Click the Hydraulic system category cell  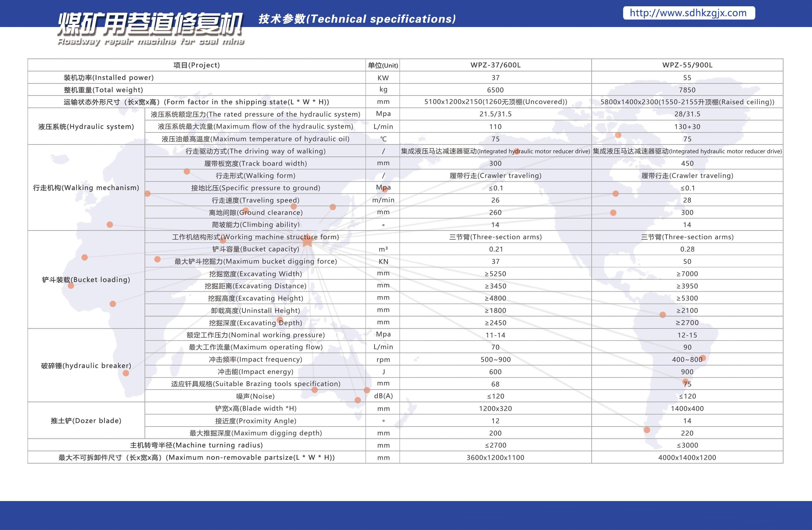click(86, 127)
